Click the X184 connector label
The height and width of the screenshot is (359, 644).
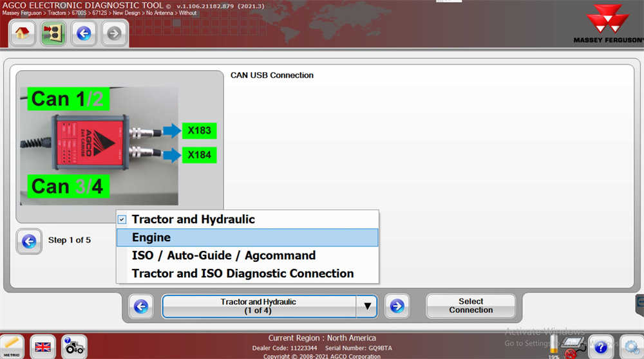tap(199, 155)
